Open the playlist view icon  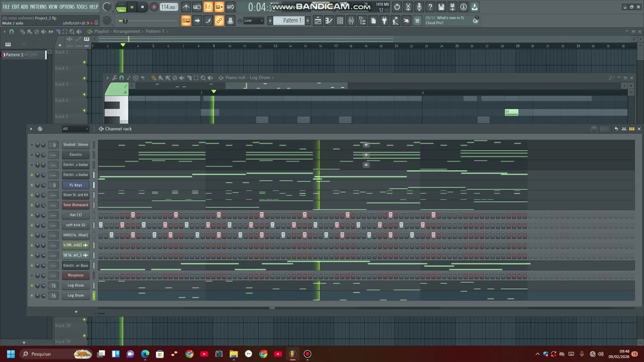coord(318,21)
